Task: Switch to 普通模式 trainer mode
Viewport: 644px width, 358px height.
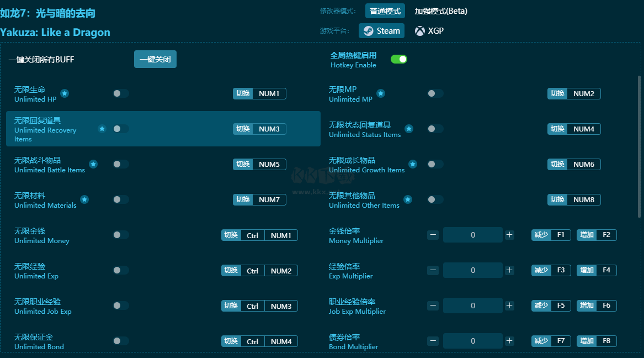Action: [385, 11]
